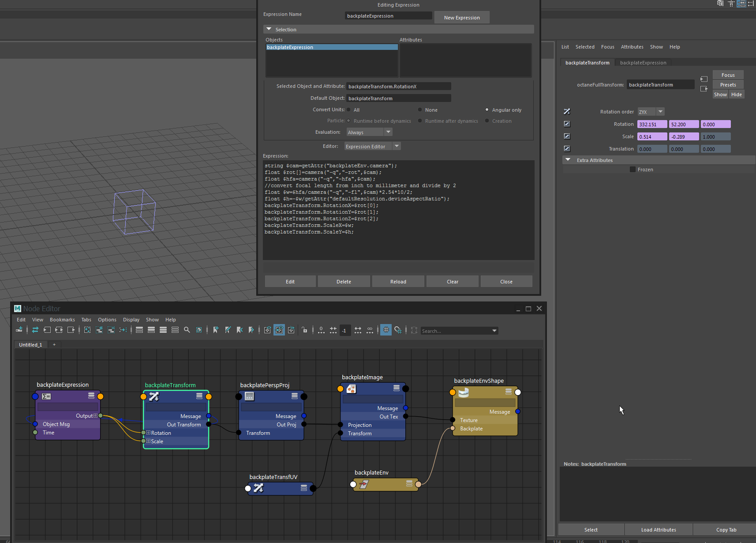This screenshot has height=543, width=756.
Task: Click the backplateImage node icon
Action: click(x=351, y=388)
